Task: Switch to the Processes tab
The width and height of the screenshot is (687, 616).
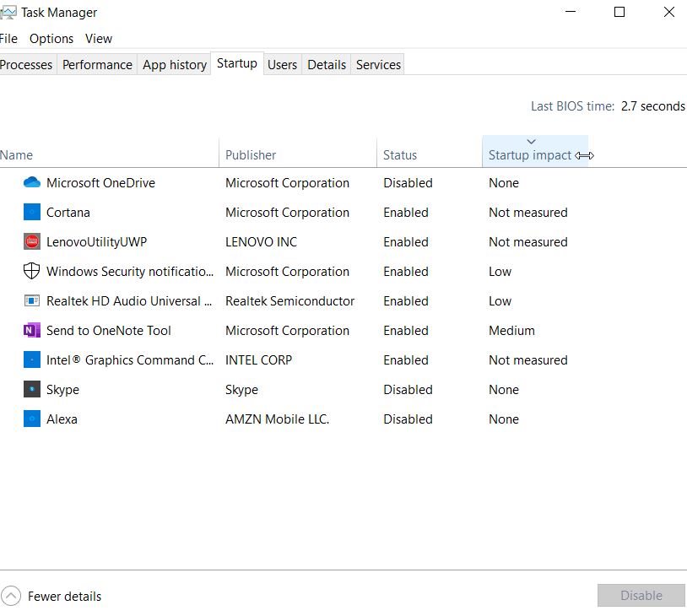Action: (26, 64)
